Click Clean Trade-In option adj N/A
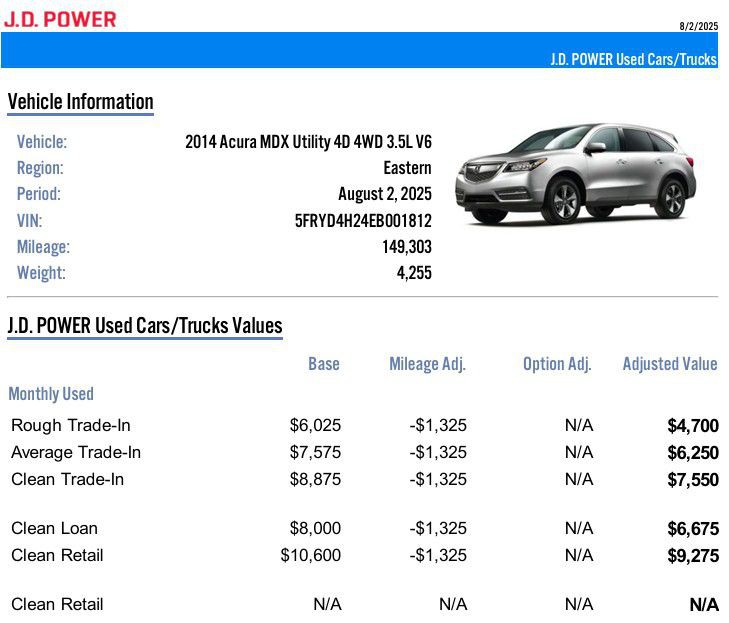Screen dimensions: 729x623 coord(579,479)
